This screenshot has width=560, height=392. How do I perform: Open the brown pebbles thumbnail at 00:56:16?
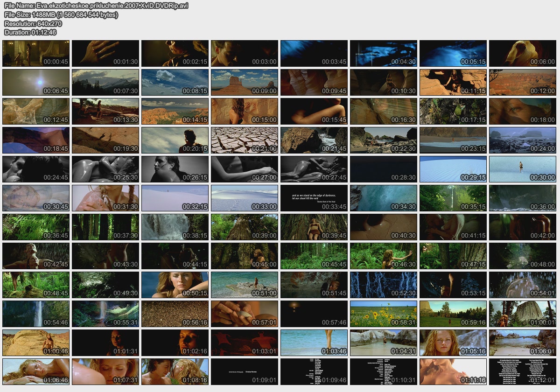[175, 314]
